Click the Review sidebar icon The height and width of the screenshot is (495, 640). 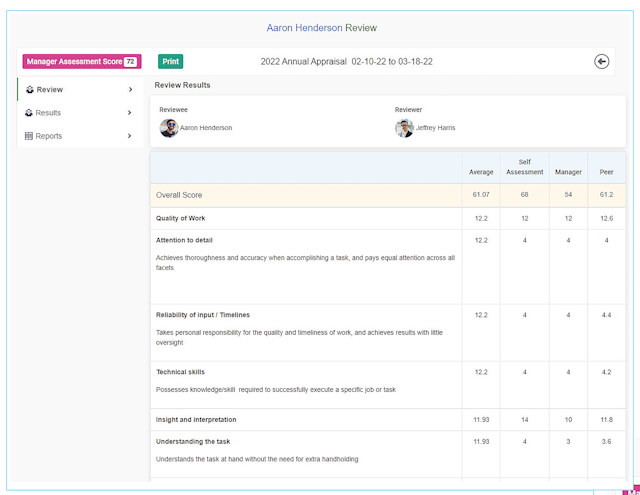tap(30, 89)
